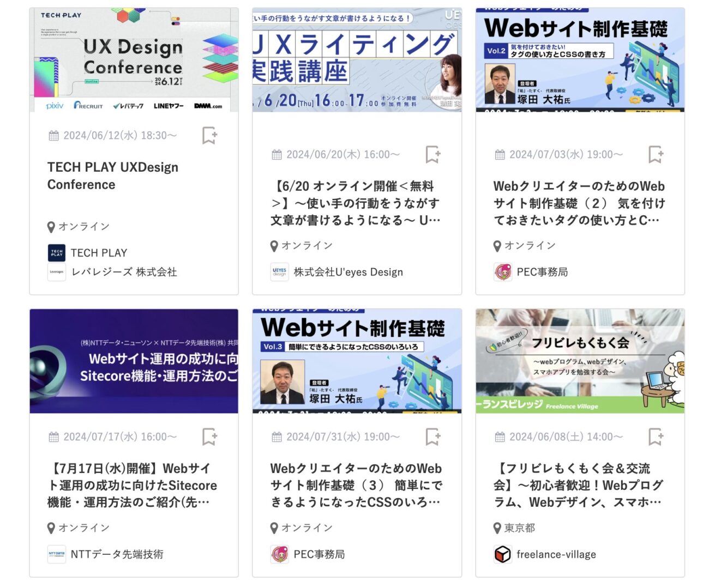Click the NTT Data organizer logo icon

click(57, 554)
